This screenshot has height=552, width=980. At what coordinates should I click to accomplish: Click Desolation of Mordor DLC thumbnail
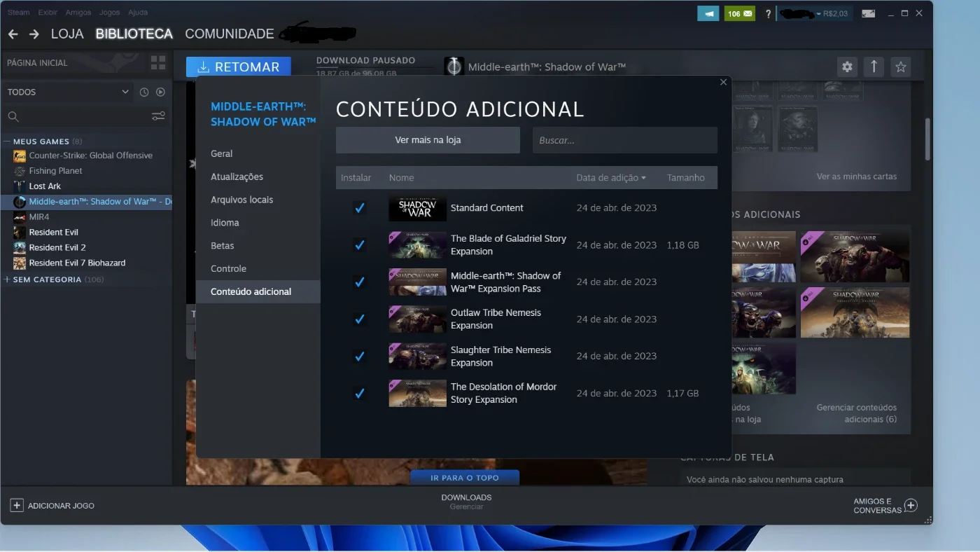418,393
